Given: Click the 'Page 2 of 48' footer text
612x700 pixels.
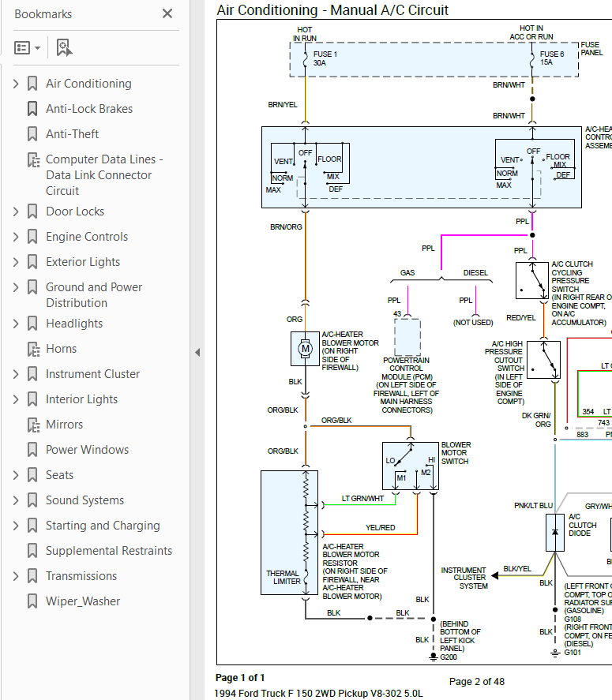Looking at the screenshot, I should [x=477, y=682].
